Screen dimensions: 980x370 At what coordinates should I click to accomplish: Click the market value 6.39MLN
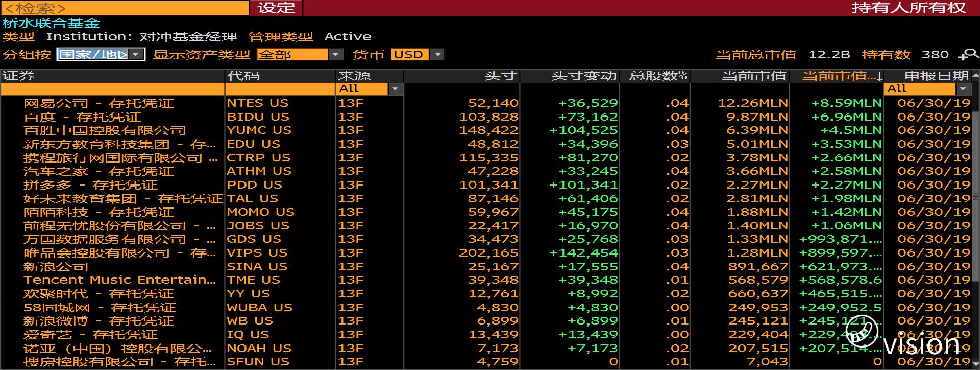click(x=757, y=130)
